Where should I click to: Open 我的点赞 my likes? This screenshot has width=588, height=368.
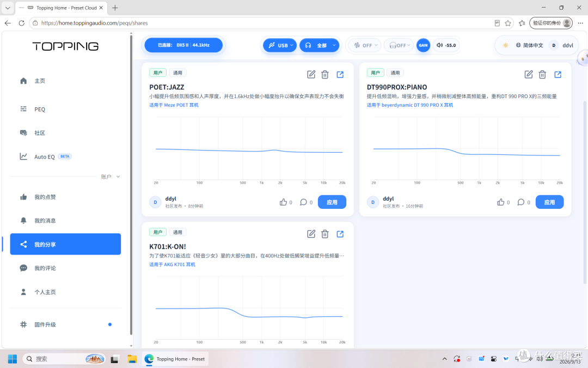(65, 197)
